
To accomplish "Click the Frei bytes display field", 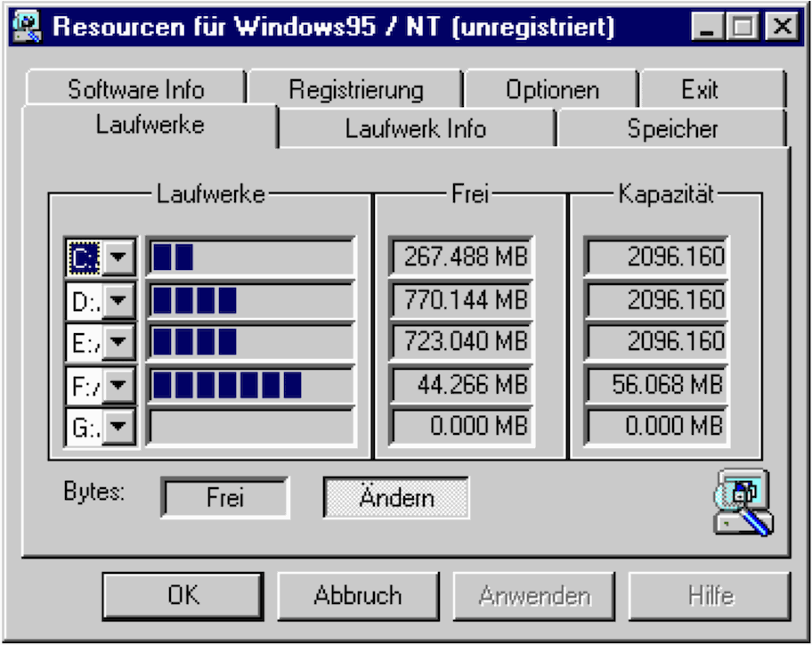I will 224,497.
